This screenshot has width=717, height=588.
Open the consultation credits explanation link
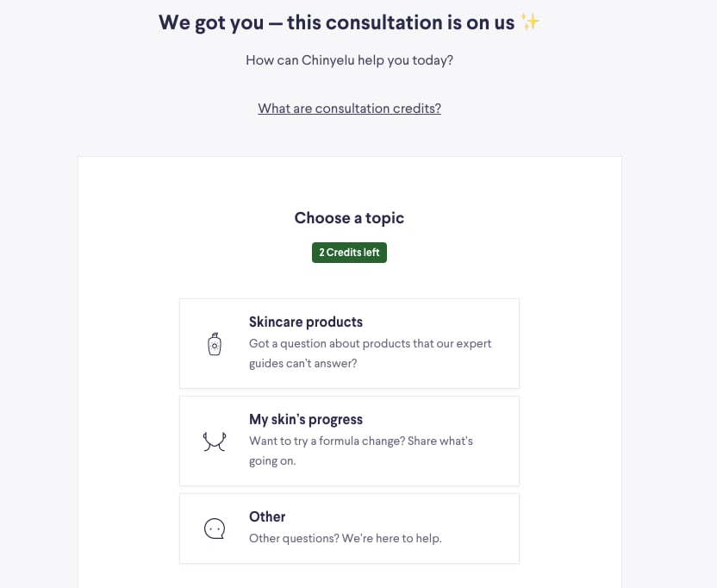tap(349, 109)
